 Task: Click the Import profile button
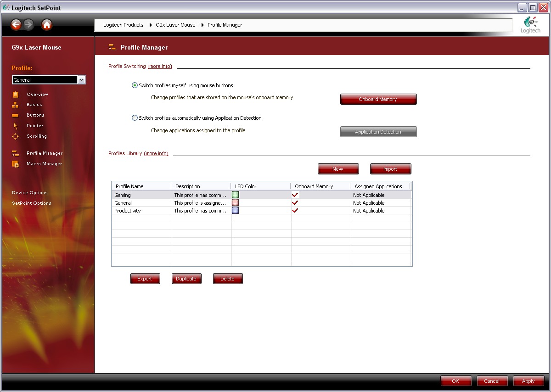coord(390,169)
